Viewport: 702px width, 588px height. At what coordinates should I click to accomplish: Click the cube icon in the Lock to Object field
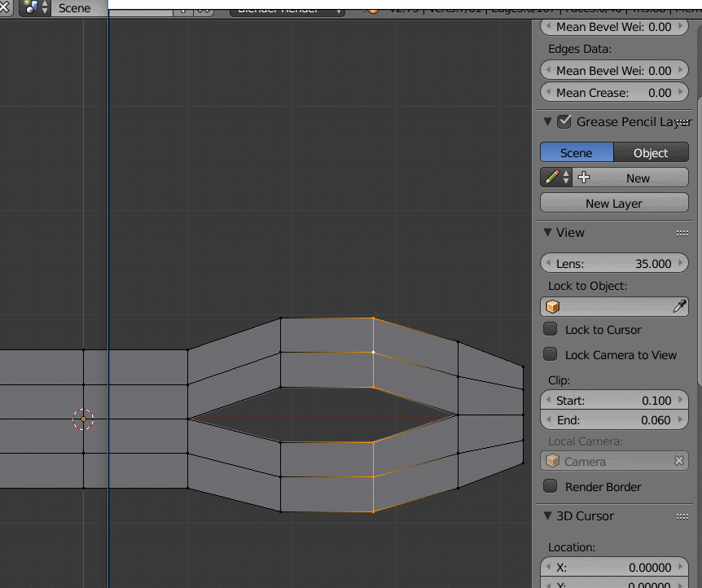[x=552, y=306]
